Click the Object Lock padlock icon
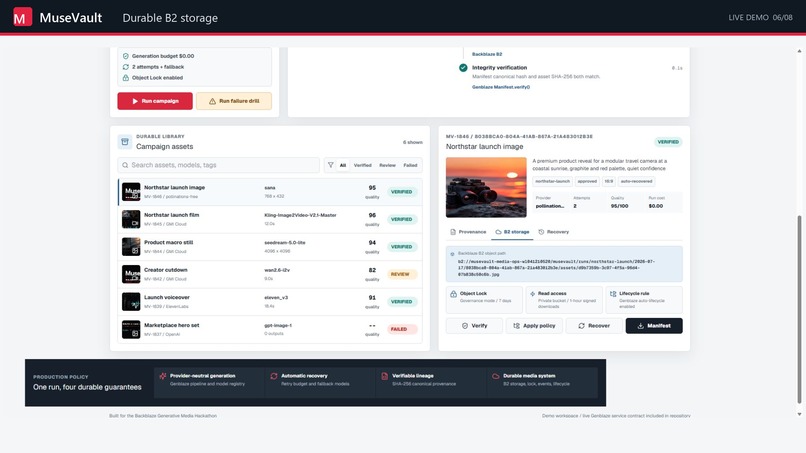806x453 pixels. click(x=453, y=294)
